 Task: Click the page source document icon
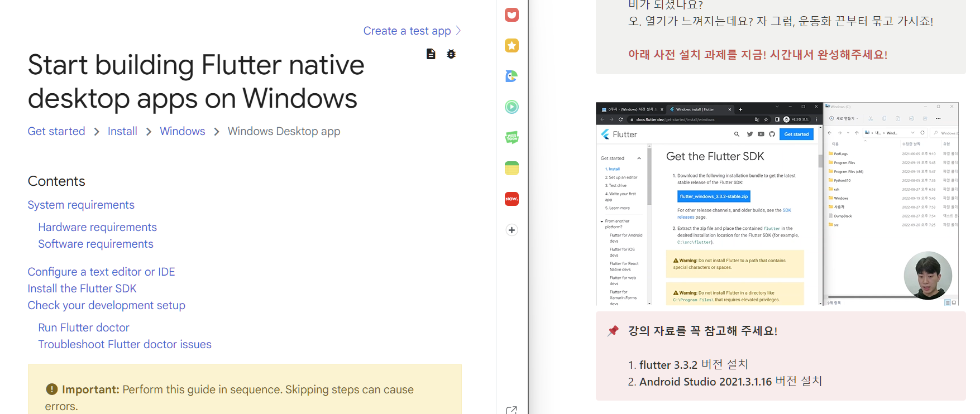click(431, 54)
